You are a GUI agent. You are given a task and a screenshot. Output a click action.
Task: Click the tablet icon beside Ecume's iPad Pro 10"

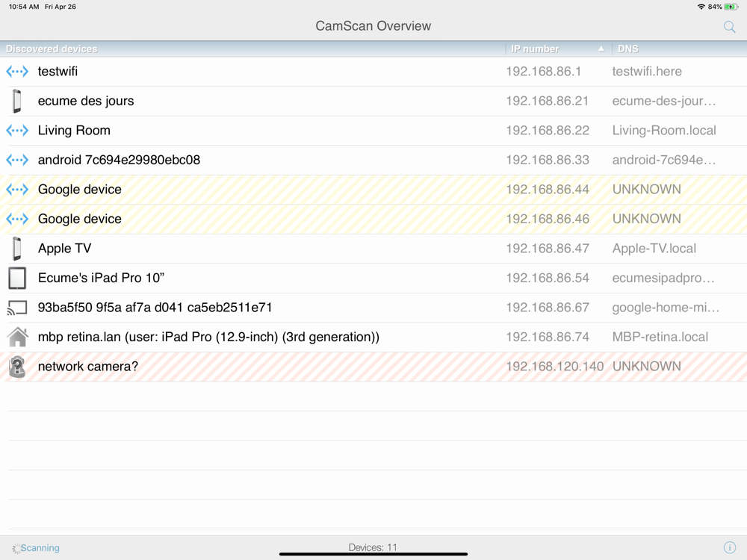[x=17, y=278]
